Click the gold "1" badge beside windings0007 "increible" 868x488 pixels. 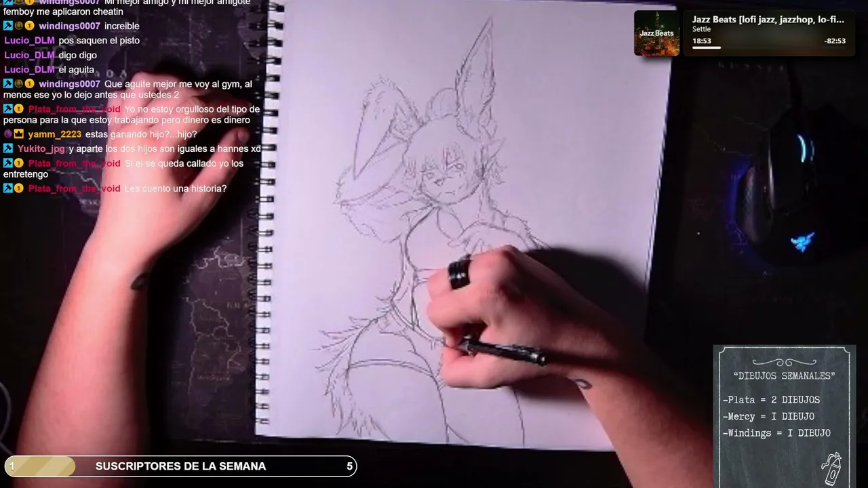tap(30, 26)
